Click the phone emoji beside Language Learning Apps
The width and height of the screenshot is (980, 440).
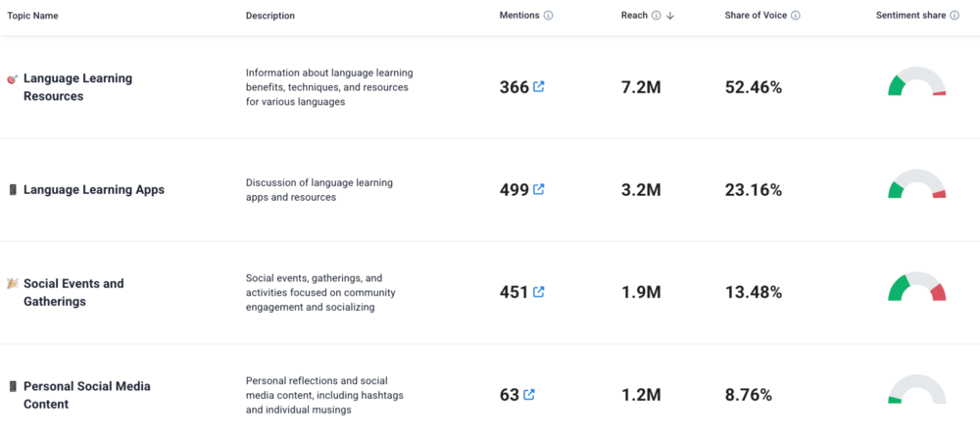(13, 189)
